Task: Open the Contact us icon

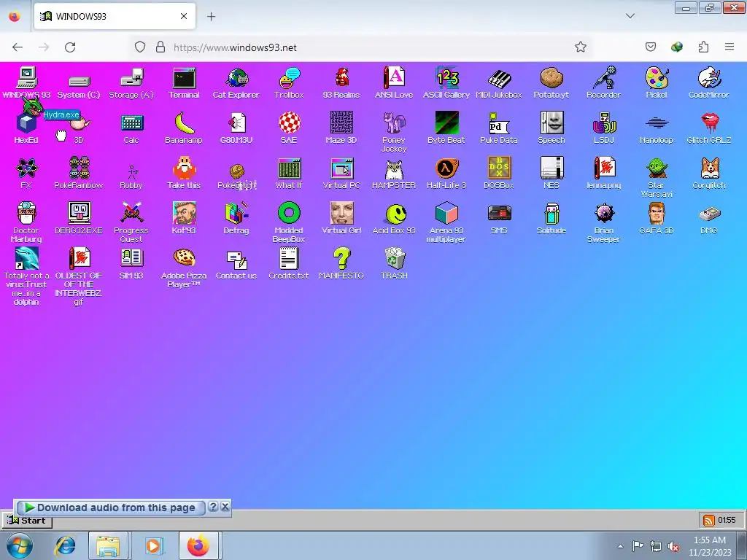Action: point(236,259)
